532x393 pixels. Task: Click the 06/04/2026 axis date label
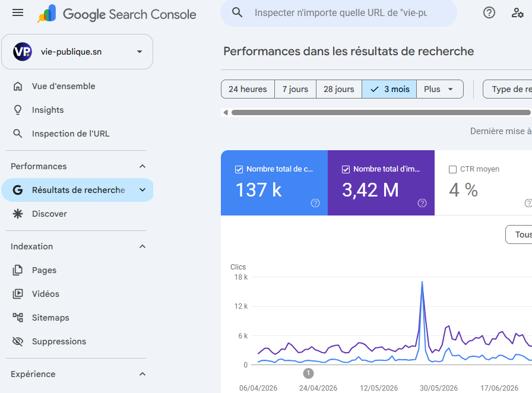point(258,388)
